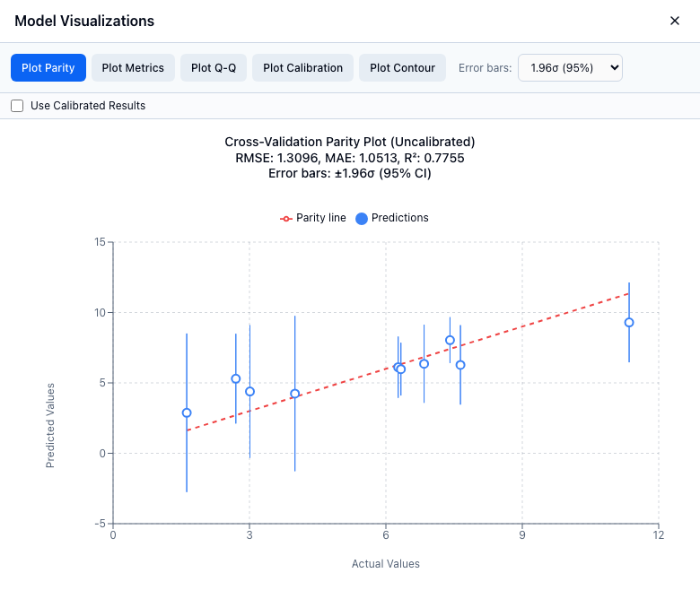Toggle Predictions legend entry
This screenshot has height=599, width=700.
(392, 218)
